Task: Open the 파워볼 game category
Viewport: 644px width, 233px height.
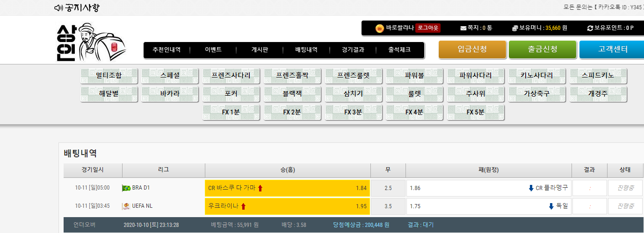Action: [414, 75]
